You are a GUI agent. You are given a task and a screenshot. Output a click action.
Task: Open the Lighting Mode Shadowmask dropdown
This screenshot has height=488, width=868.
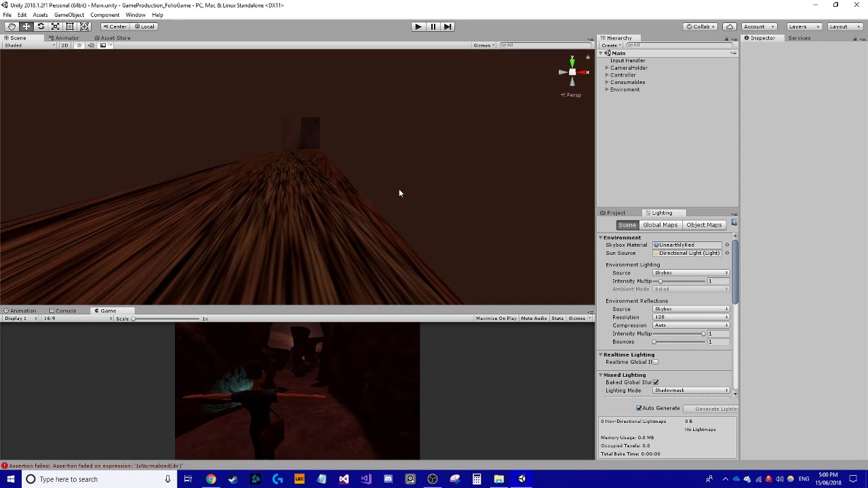[x=691, y=390]
